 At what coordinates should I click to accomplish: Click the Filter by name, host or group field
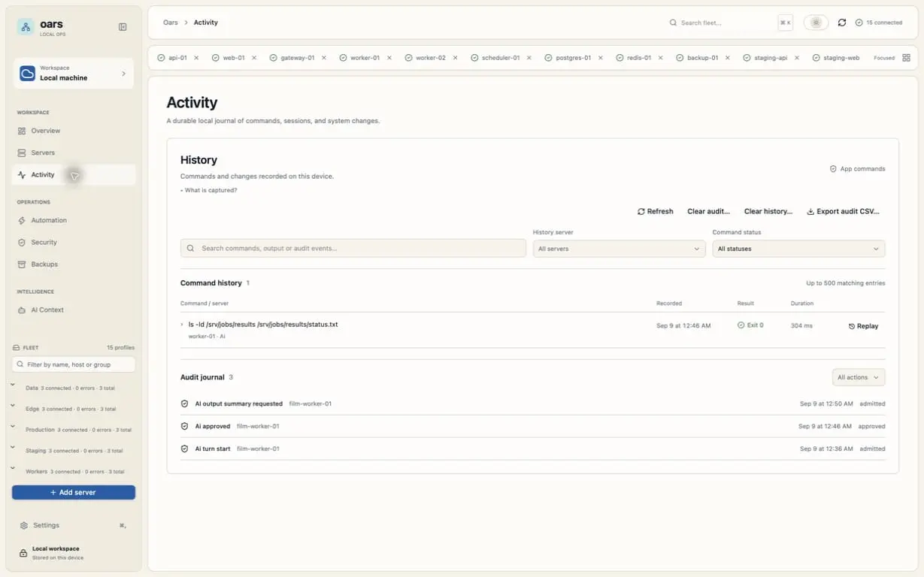coord(73,364)
